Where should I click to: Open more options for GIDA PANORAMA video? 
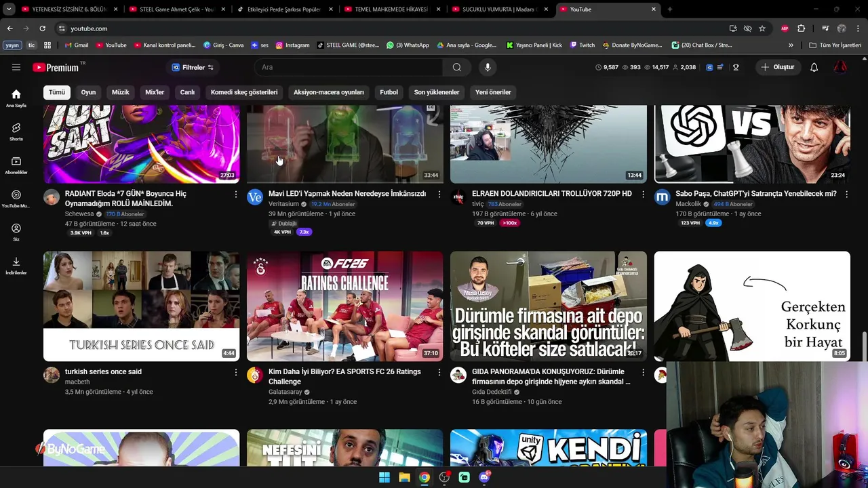tap(643, 373)
